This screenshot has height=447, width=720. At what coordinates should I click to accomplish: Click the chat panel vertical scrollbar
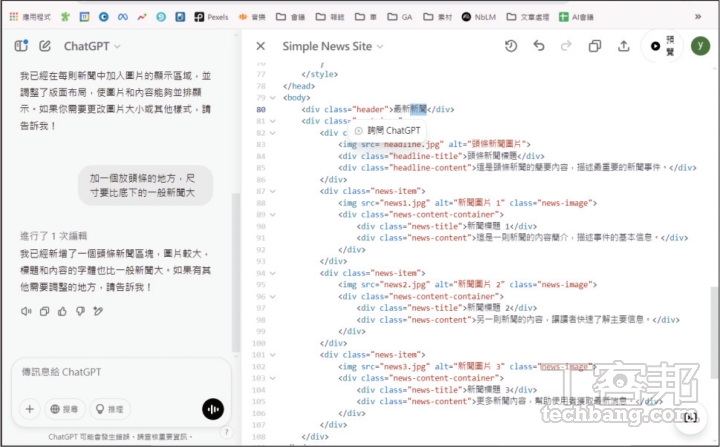click(x=236, y=272)
